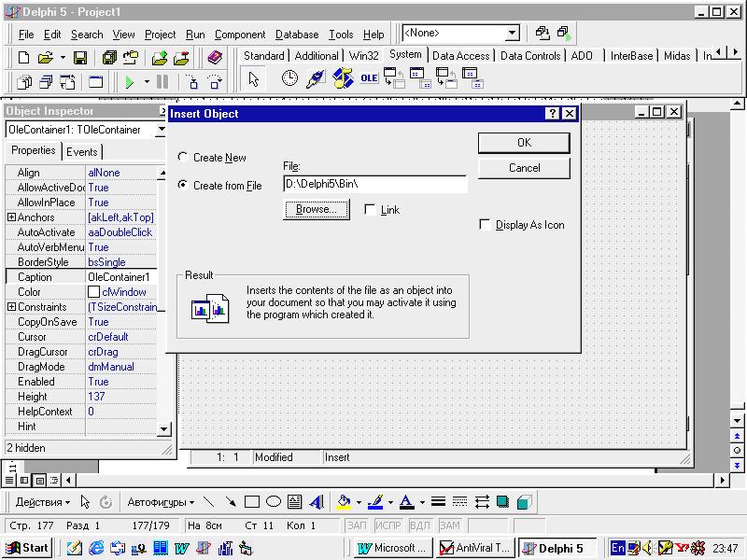Image resolution: width=747 pixels, height=560 pixels.
Task: Open the File menu
Action: tap(26, 35)
